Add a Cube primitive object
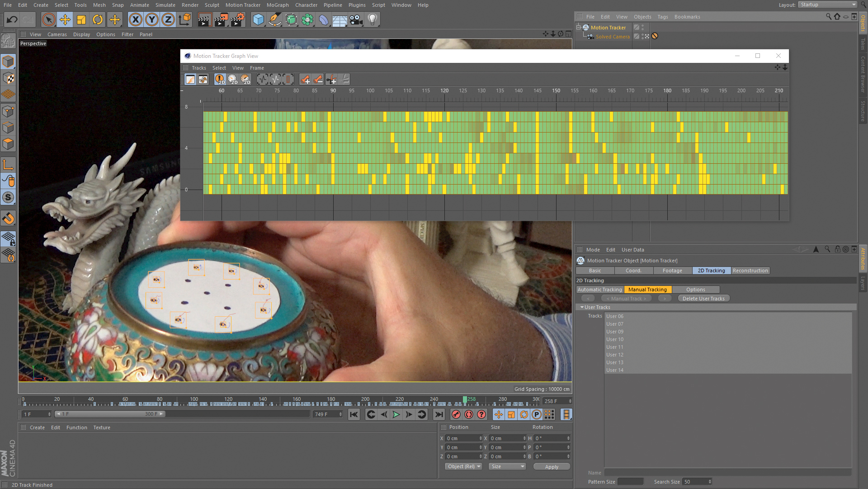 (x=258, y=19)
